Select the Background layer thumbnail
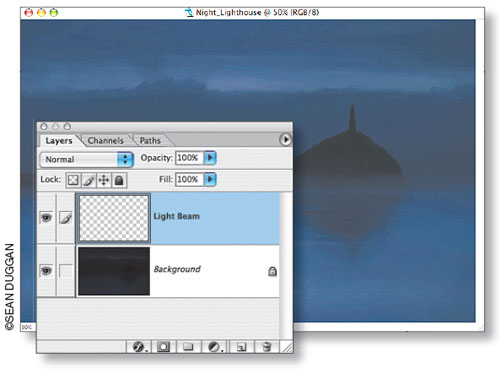500x374 pixels. (114, 271)
